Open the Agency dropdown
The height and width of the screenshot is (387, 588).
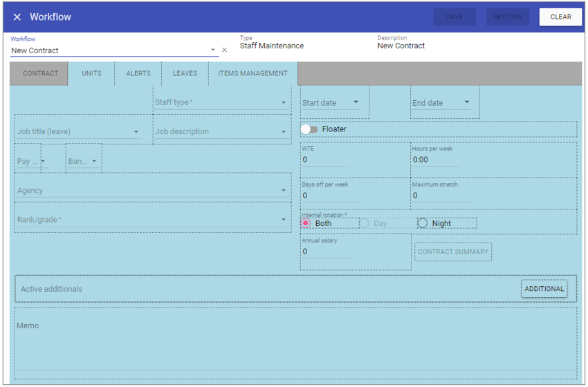pos(284,191)
